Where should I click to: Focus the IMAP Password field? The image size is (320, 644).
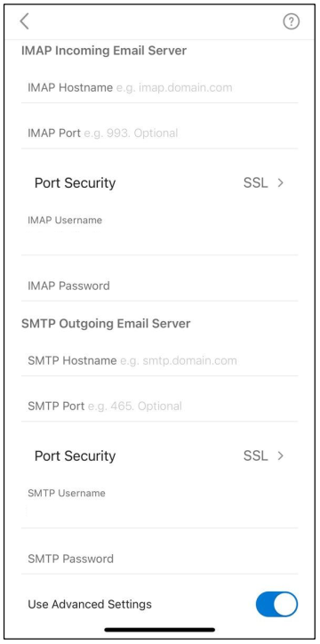coord(160,286)
